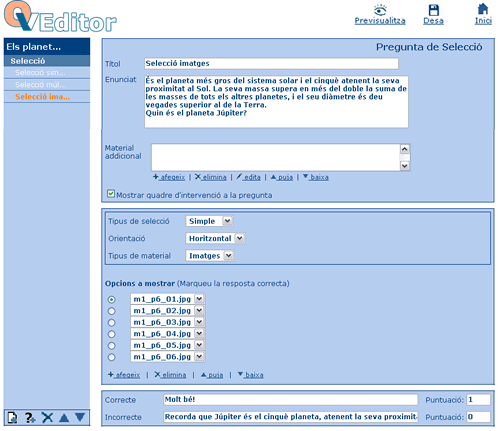This screenshot has height=431, width=500.
Task: Open the m1_p6_06.jpg image dropdown
Action: coord(168,357)
